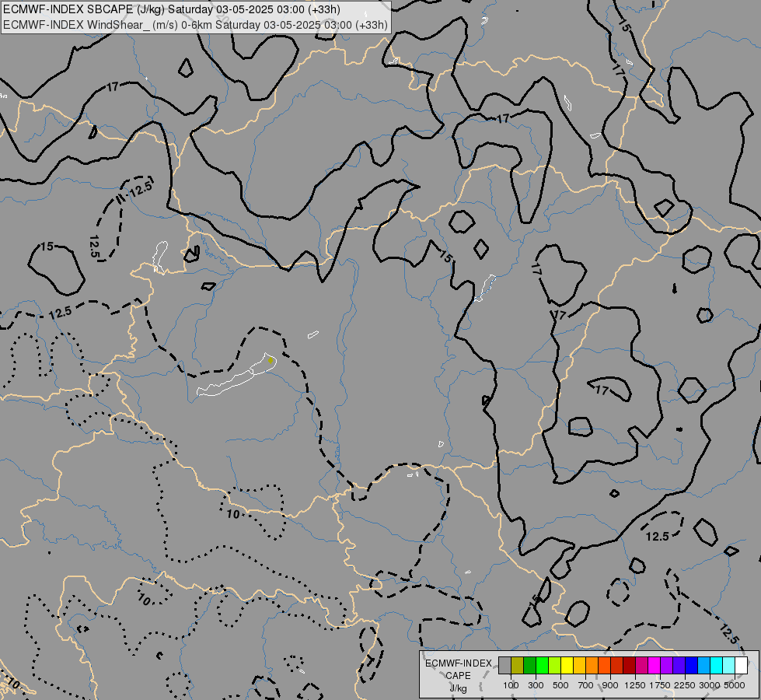Viewport: 761px width, 700px height.
Task: Click the white swatch ending the legend
Action: pyautogui.click(x=741, y=665)
